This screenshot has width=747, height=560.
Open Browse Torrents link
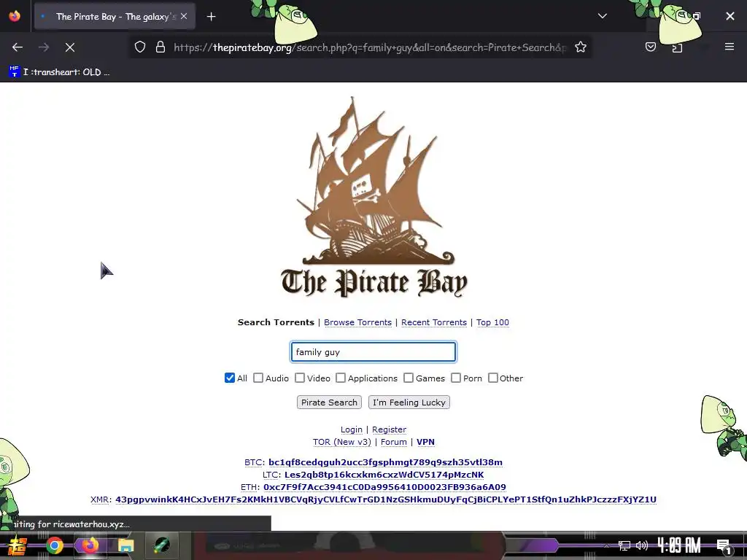(x=357, y=322)
